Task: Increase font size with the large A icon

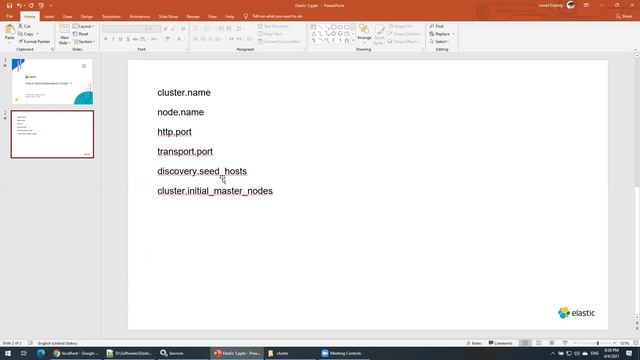Action: pos(165,29)
